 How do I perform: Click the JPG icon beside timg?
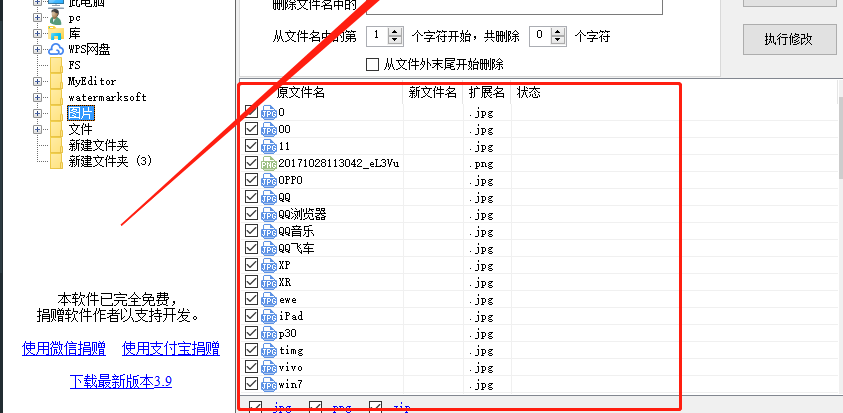[269, 351]
